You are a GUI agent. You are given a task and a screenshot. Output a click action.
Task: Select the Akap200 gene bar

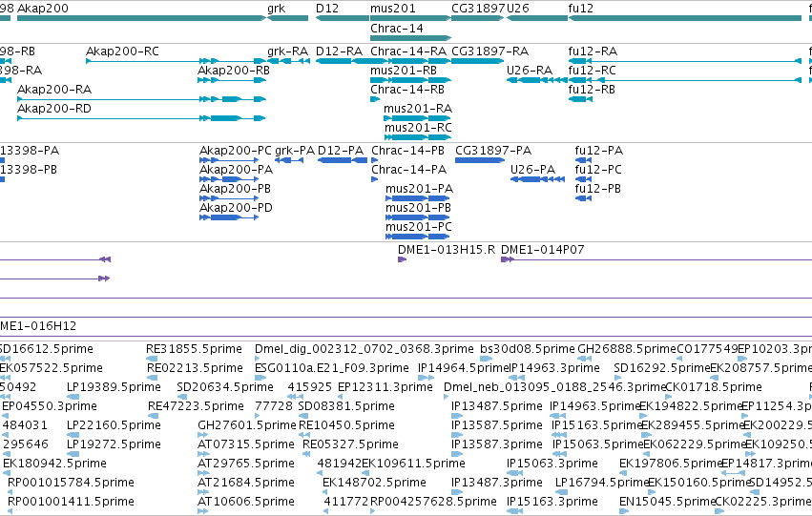coord(141,18)
